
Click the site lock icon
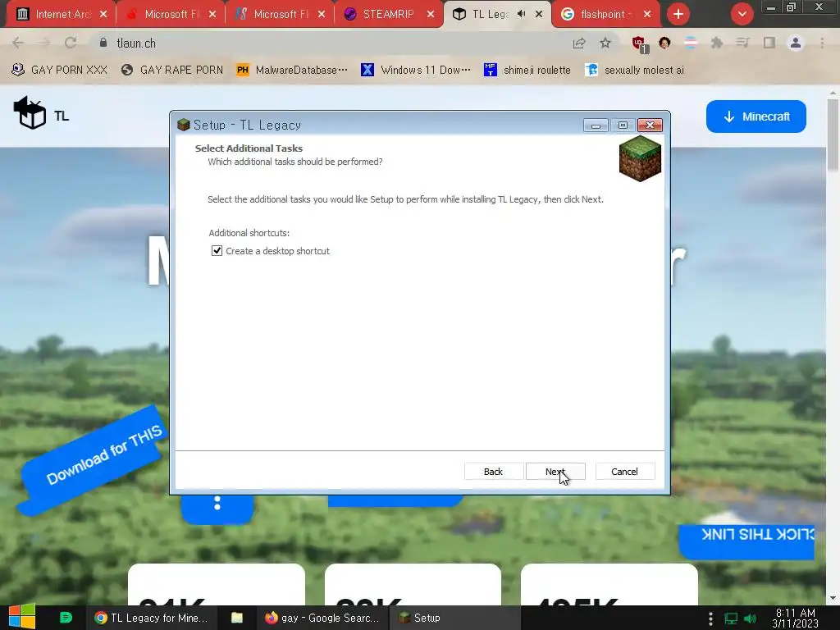(103, 43)
